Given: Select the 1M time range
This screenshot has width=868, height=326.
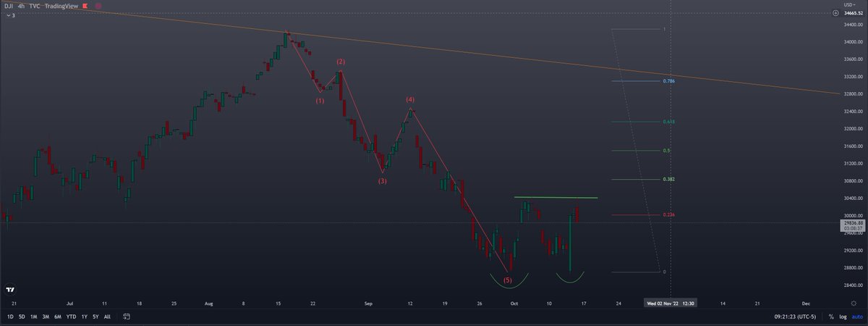Looking at the screenshot, I should (x=33, y=317).
